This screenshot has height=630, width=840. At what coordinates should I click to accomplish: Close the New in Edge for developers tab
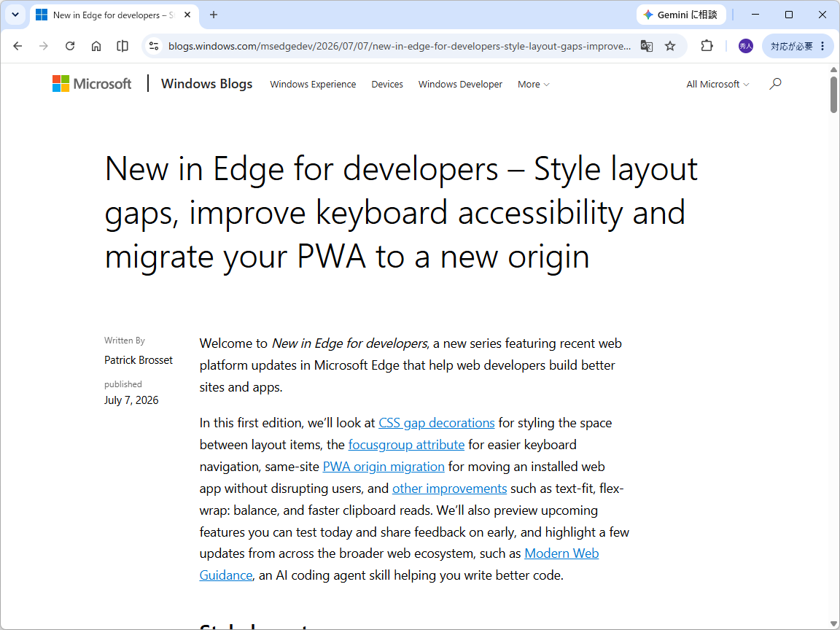tap(187, 15)
